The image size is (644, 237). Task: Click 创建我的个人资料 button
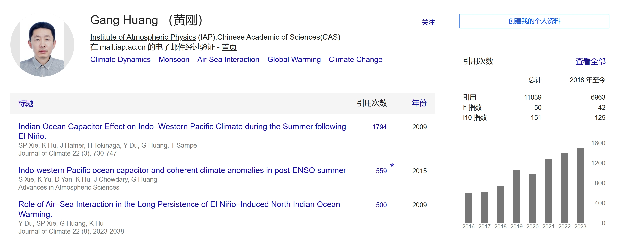tap(534, 21)
